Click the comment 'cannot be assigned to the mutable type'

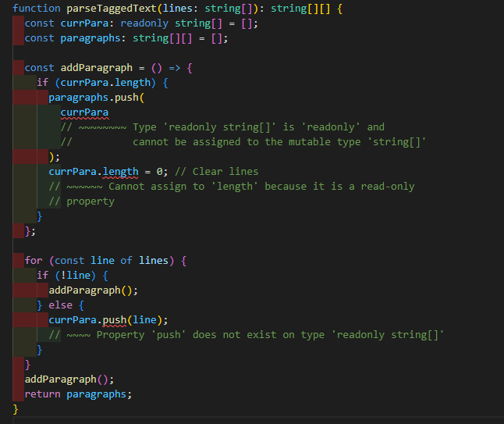247,142
